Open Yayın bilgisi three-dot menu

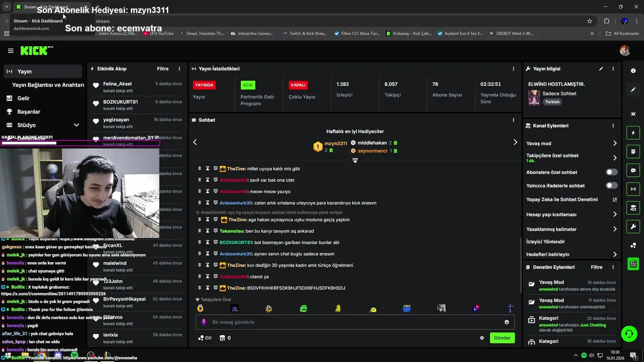(x=613, y=69)
